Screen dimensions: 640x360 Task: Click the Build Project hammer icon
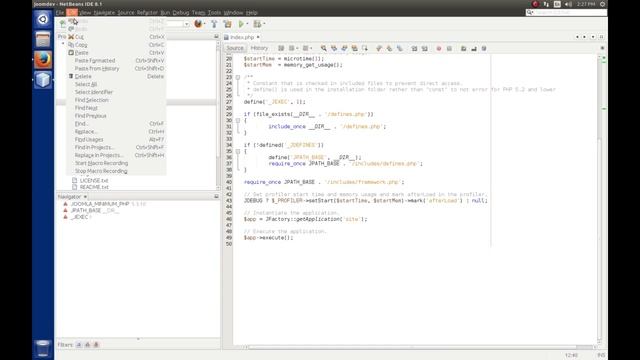pos(214,24)
